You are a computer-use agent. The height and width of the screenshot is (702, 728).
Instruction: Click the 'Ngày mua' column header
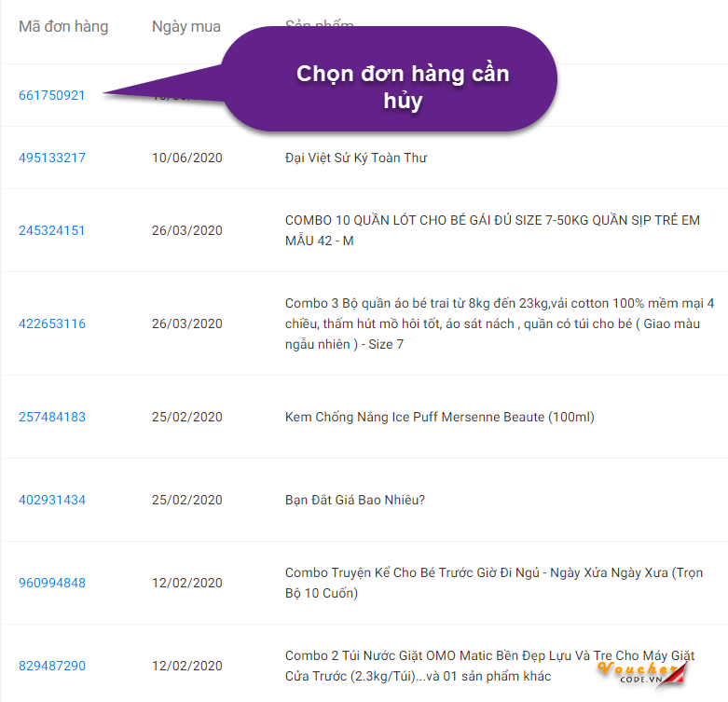[186, 26]
